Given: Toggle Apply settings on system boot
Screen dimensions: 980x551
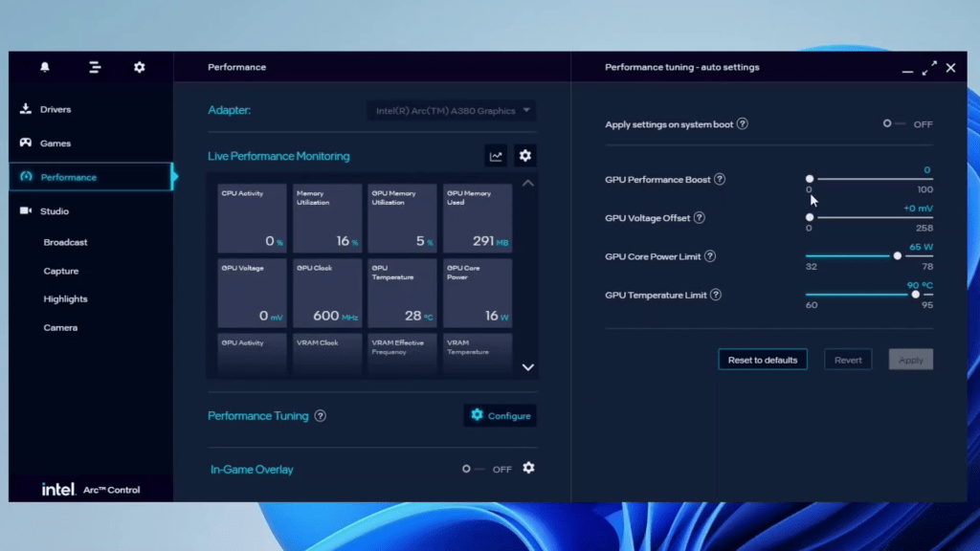Looking at the screenshot, I should point(894,124).
